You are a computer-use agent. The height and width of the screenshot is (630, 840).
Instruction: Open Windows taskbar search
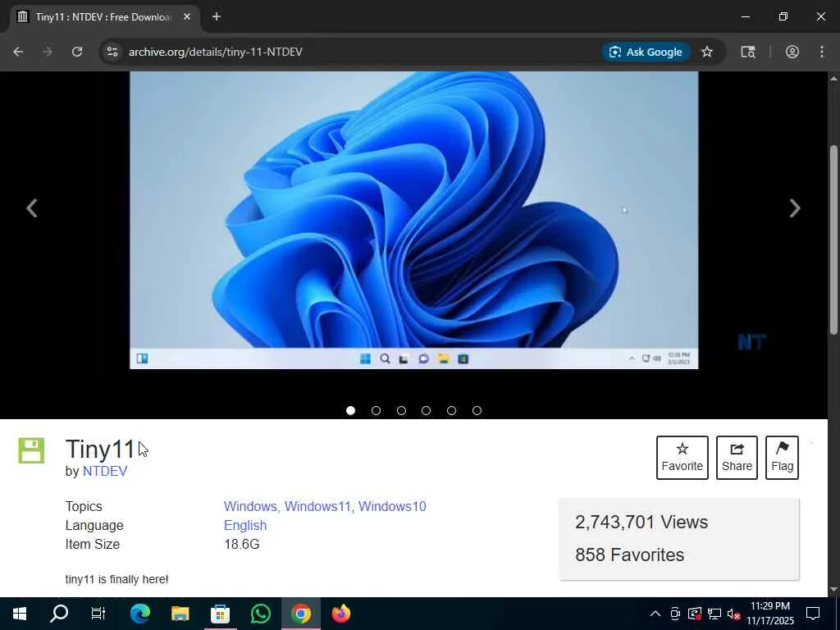[59, 614]
